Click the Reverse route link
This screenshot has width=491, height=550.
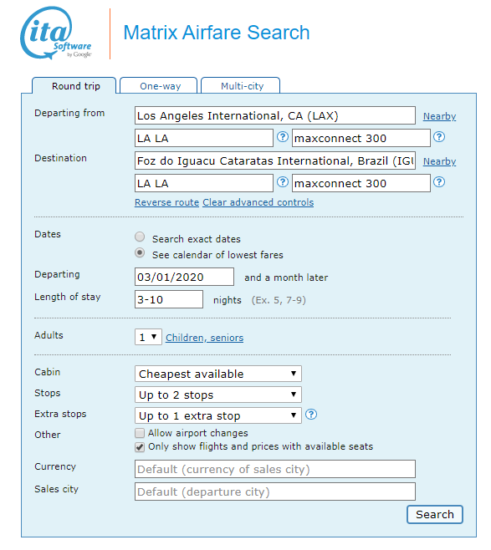coord(167,202)
